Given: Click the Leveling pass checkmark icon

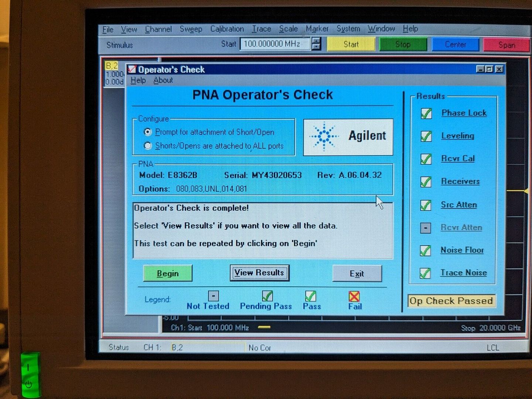Looking at the screenshot, I should tap(426, 136).
